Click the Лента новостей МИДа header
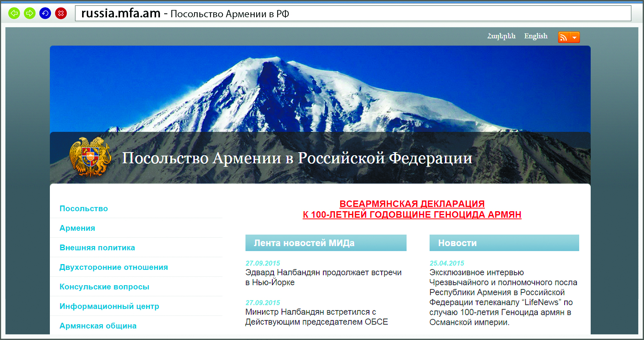The height and width of the screenshot is (340, 644). click(326, 243)
